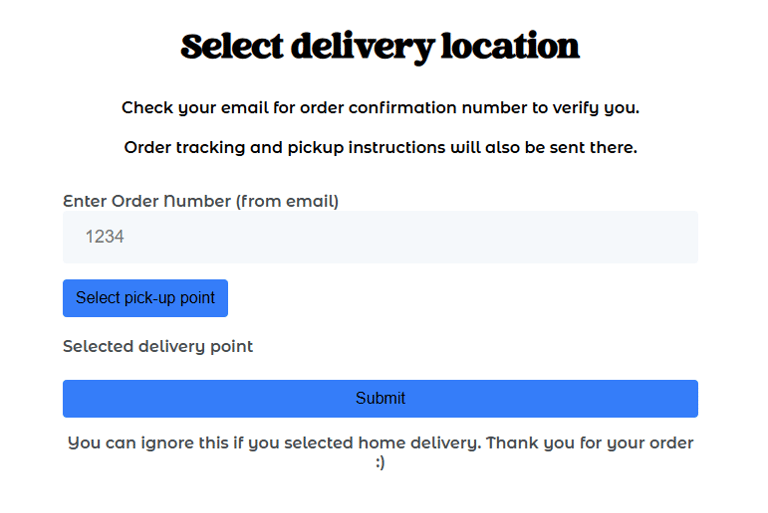The width and height of the screenshot is (768, 513).
Task: Click the word 'delivery' in the main heading
Action: click(362, 47)
